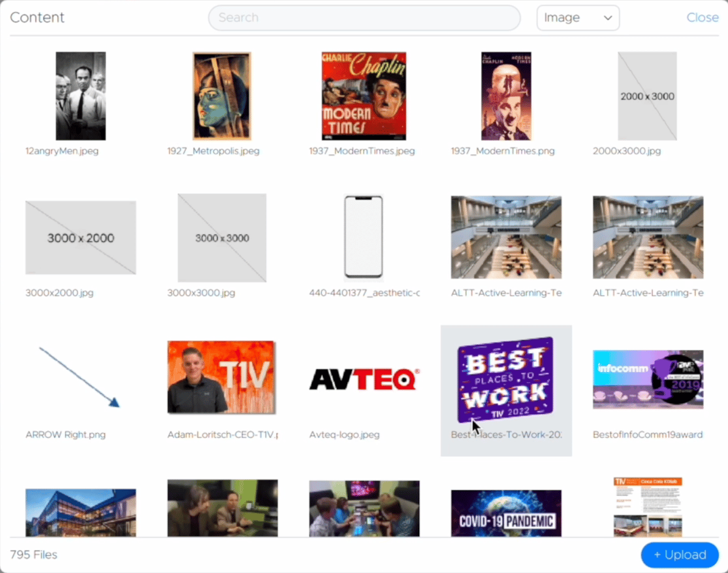728x573 pixels.
Task: Choose the 1937_ModernTimes.png file
Action: point(506,96)
